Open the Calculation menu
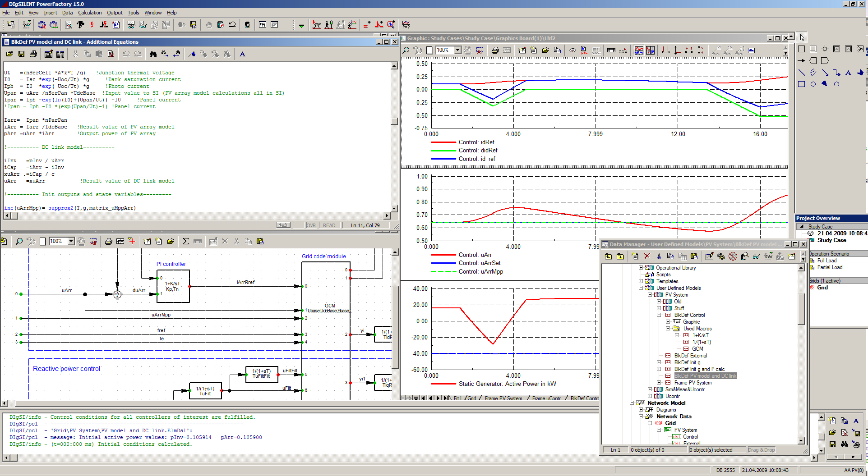The width and height of the screenshot is (868, 476). coord(90,13)
